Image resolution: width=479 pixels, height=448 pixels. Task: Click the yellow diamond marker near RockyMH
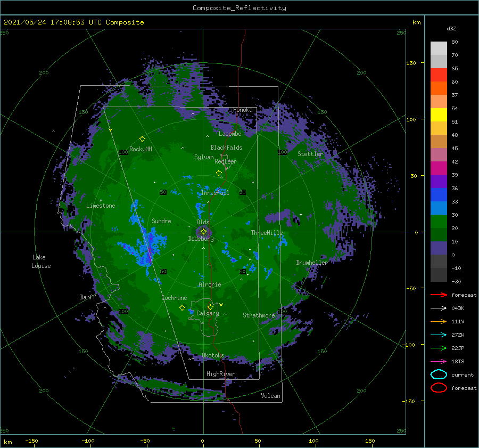tap(142, 139)
